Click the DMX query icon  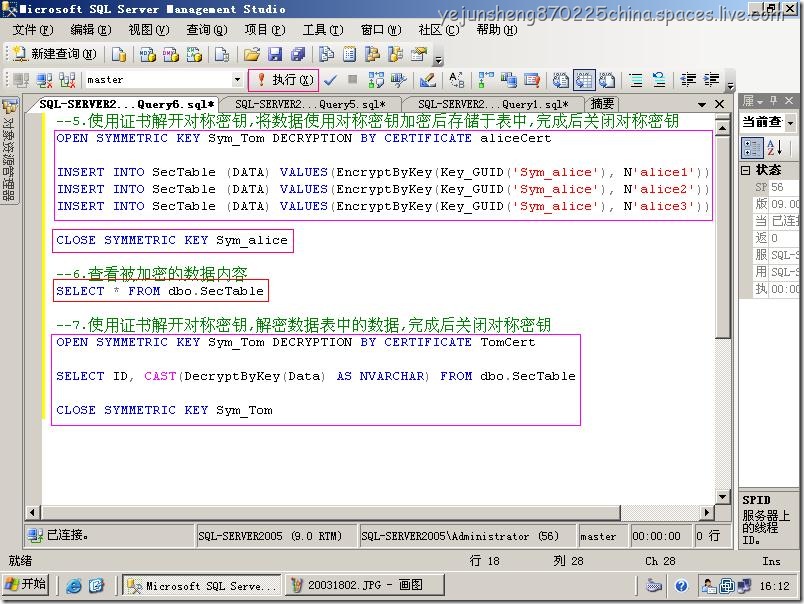171,54
